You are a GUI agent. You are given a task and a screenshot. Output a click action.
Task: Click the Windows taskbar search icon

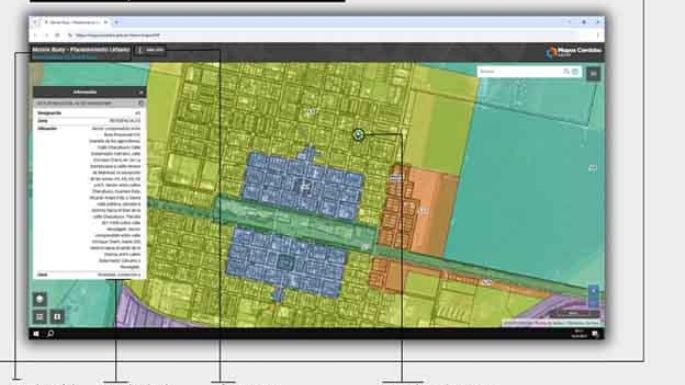pos(50,334)
